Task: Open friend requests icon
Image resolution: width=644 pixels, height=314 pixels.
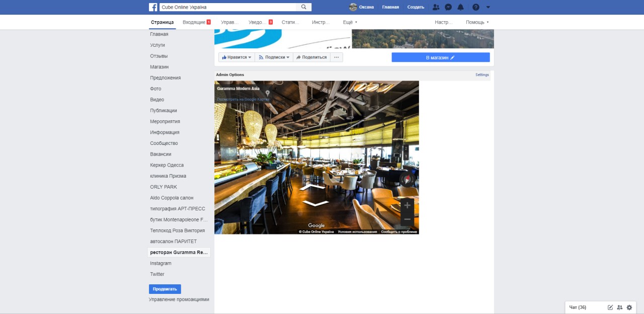Action: (x=436, y=7)
